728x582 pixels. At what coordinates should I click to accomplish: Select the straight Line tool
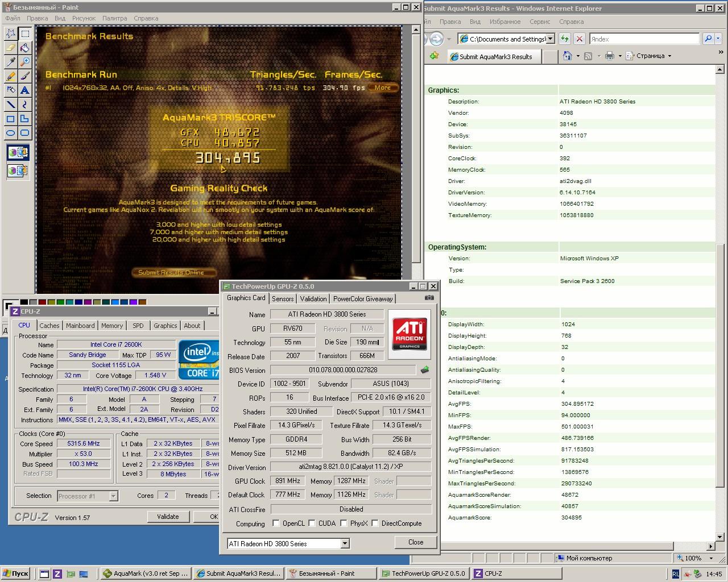tap(10, 105)
